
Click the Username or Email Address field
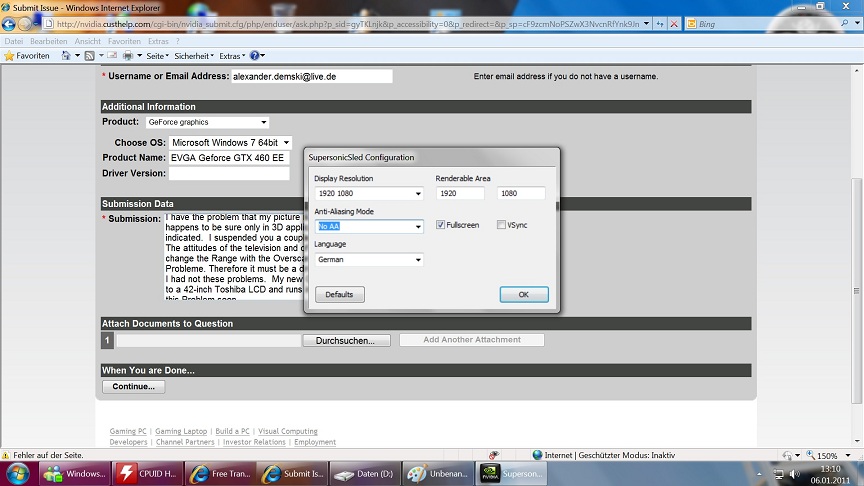point(312,77)
